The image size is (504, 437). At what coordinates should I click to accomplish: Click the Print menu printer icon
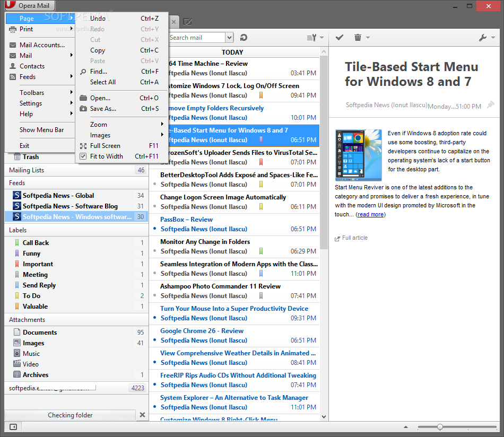(13, 30)
